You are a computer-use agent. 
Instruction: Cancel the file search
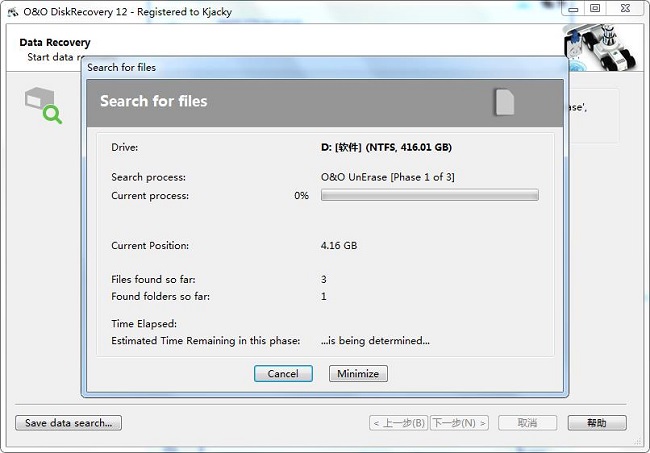coord(283,373)
